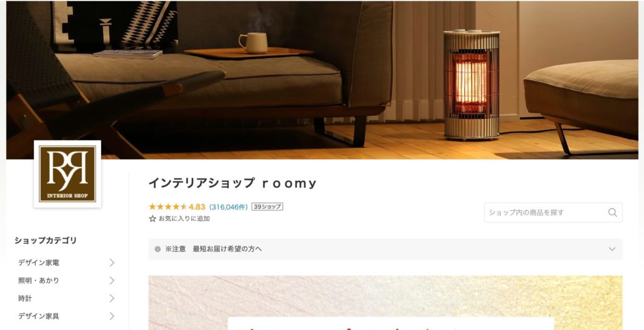Viewport: 644px width, 330px height.
Task: Click the roomy INTERIOR SHOP logo
Action: [x=67, y=174]
